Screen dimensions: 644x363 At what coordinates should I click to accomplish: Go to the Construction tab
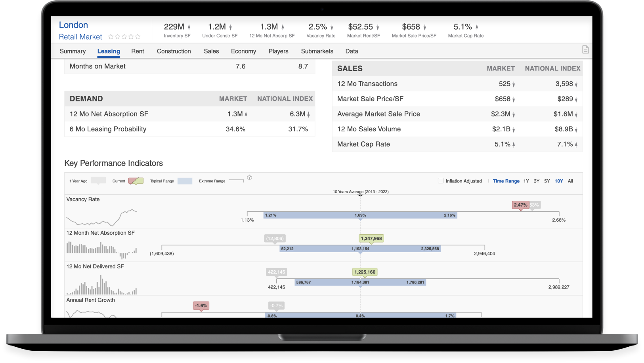(174, 51)
